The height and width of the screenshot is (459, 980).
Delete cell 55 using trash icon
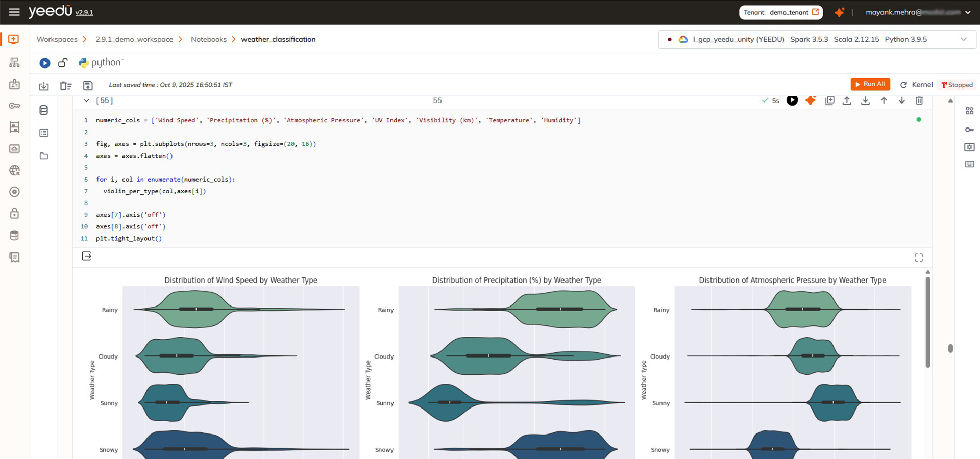click(x=919, y=100)
